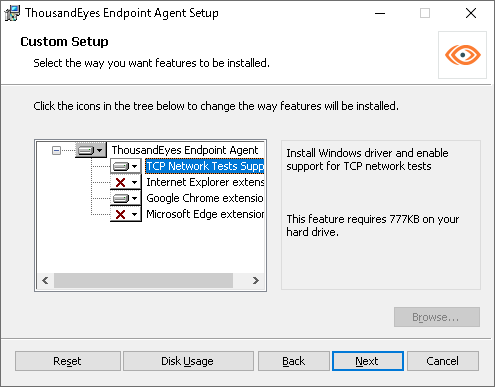The width and height of the screenshot is (495, 387).
Task: Go Back to the previous setup step
Action: tap(294, 361)
